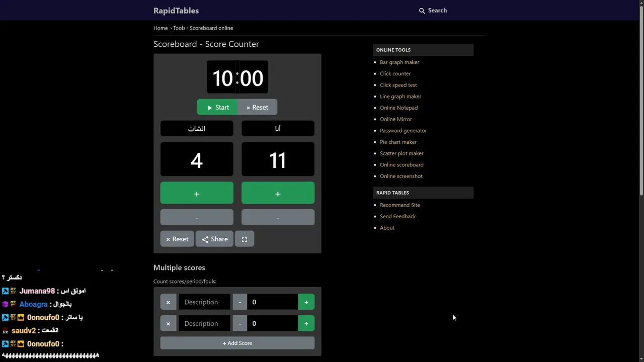Open Password generator link
Image resolution: width=644 pixels, height=362 pixels.
403,131
